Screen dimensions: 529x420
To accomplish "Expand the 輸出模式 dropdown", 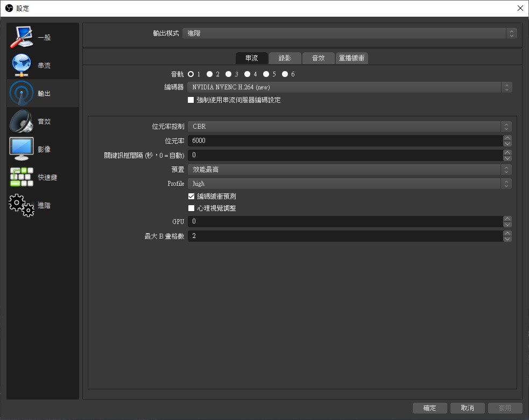I will click(x=349, y=33).
